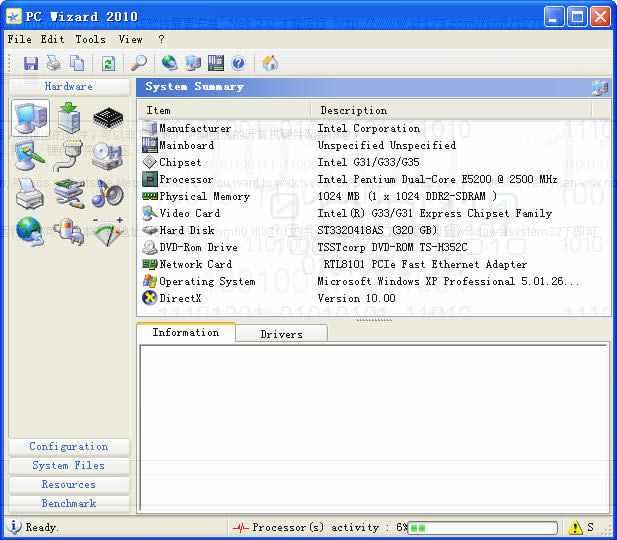Open the Configuration category

point(69,446)
